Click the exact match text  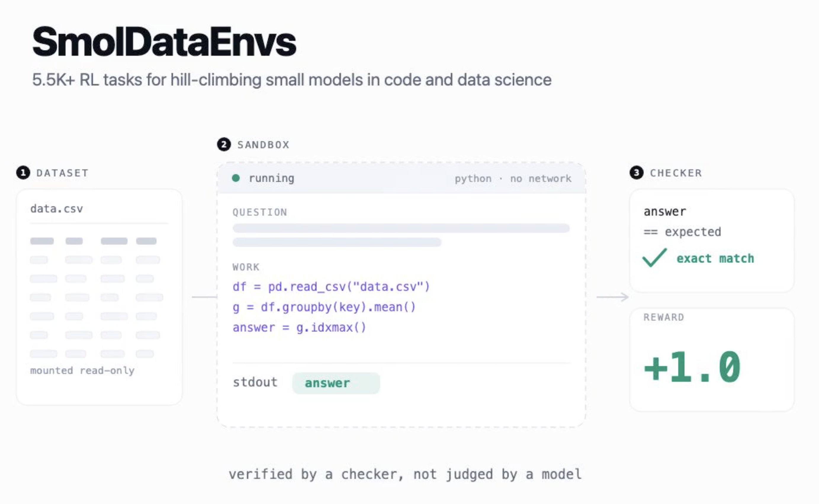coord(715,258)
